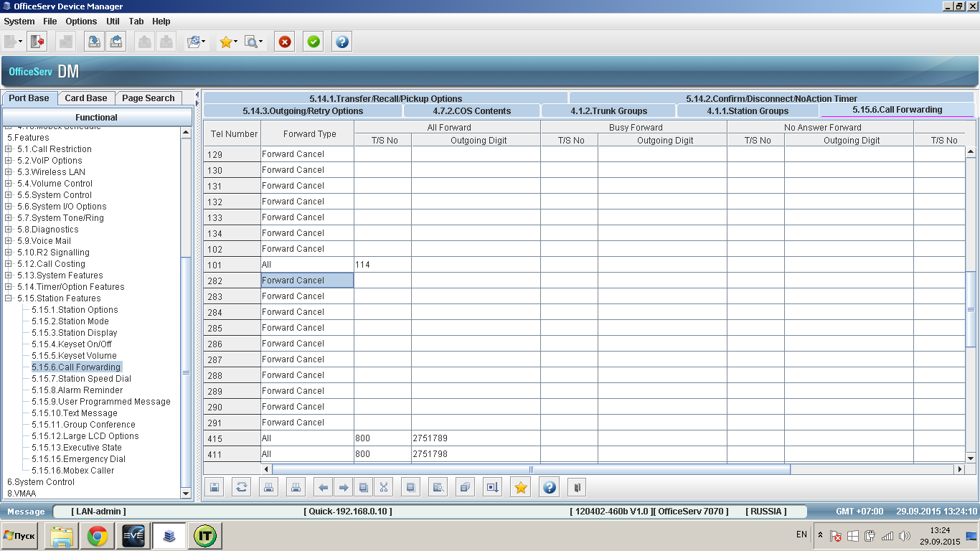Open the Util menu
The height and width of the screenshot is (551, 980).
[x=113, y=22]
